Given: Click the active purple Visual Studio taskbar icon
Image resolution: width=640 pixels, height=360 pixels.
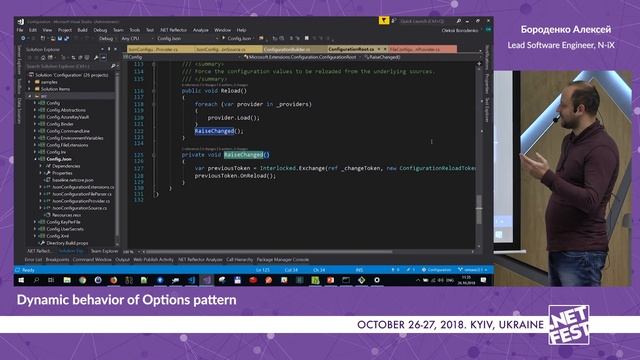Looking at the screenshot, I should pyautogui.click(x=207, y=280).
